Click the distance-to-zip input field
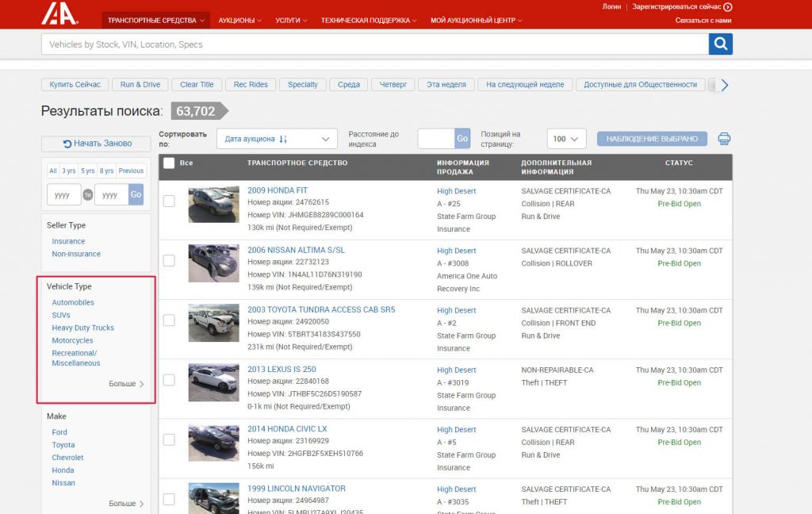The image size is (812, 514). pyautogui.click(x=436, y=139)
